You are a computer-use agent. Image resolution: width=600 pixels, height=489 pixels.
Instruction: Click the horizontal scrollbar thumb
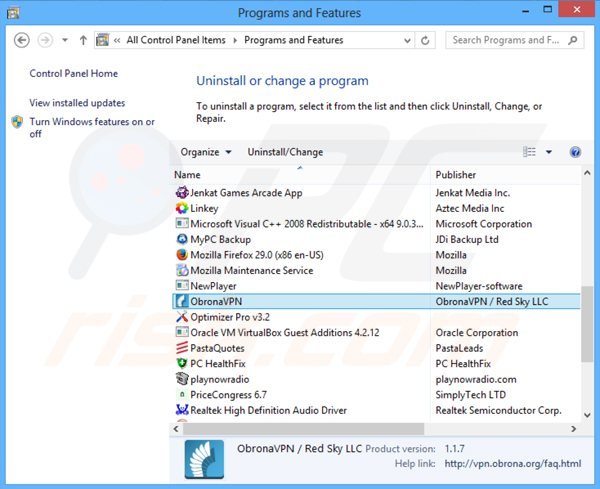tap(303, 429)
